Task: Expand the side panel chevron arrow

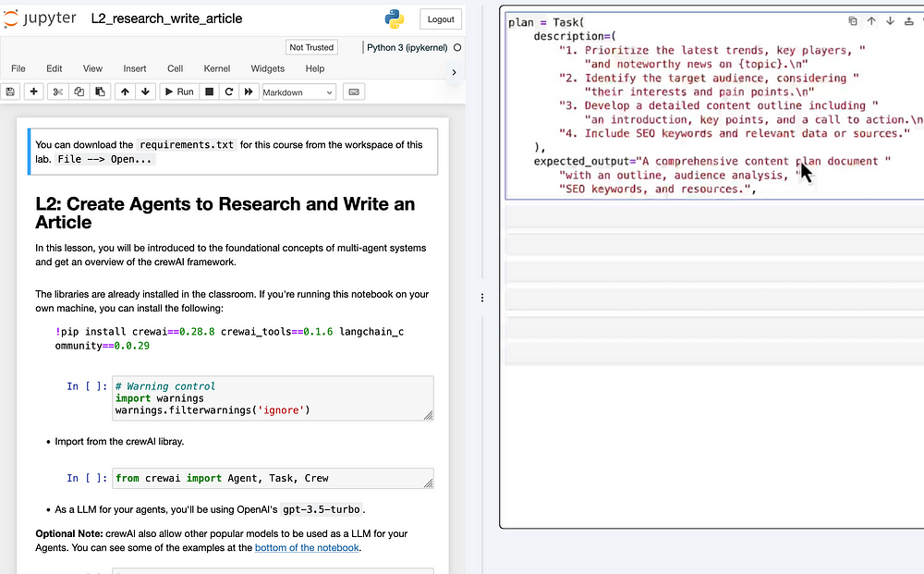Action: (454, 72)
